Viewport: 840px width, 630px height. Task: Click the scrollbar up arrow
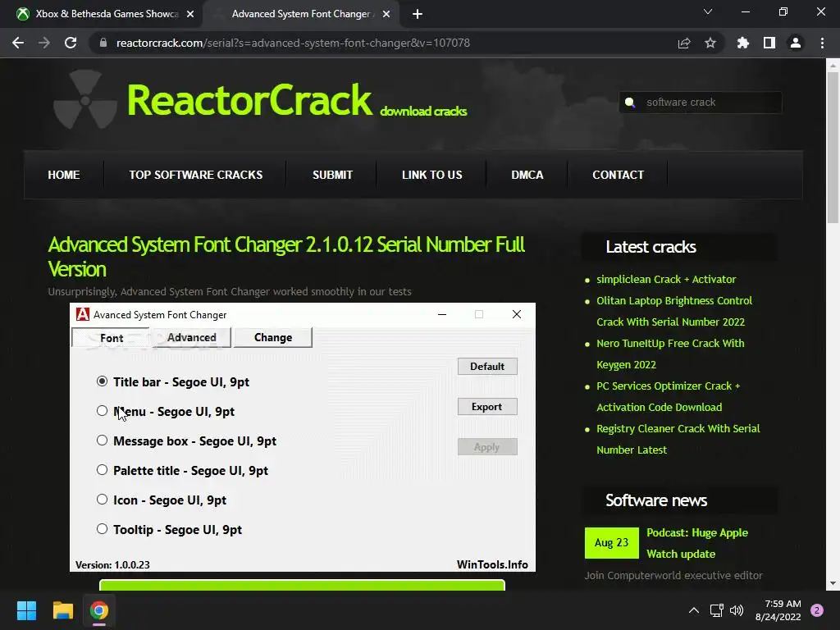832,66
